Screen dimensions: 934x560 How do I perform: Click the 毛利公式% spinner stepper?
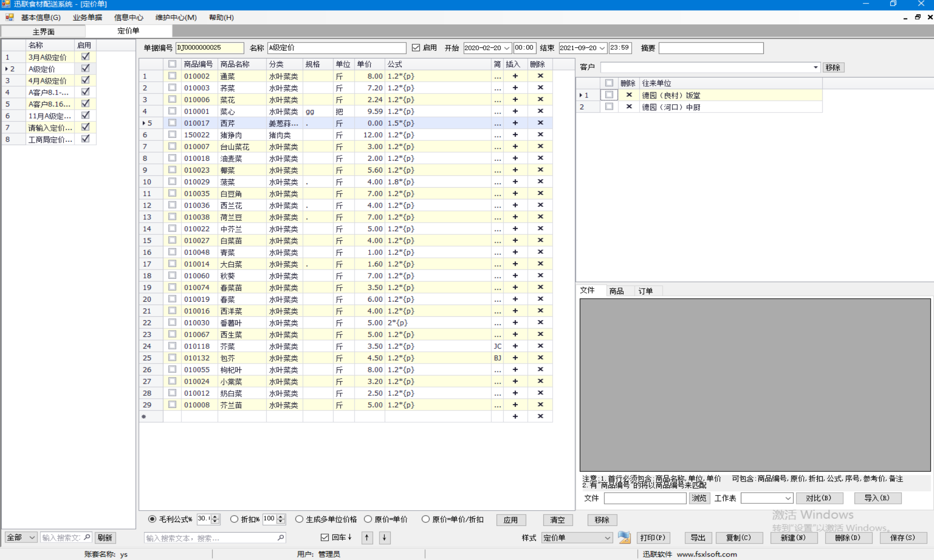pos(215,519)
